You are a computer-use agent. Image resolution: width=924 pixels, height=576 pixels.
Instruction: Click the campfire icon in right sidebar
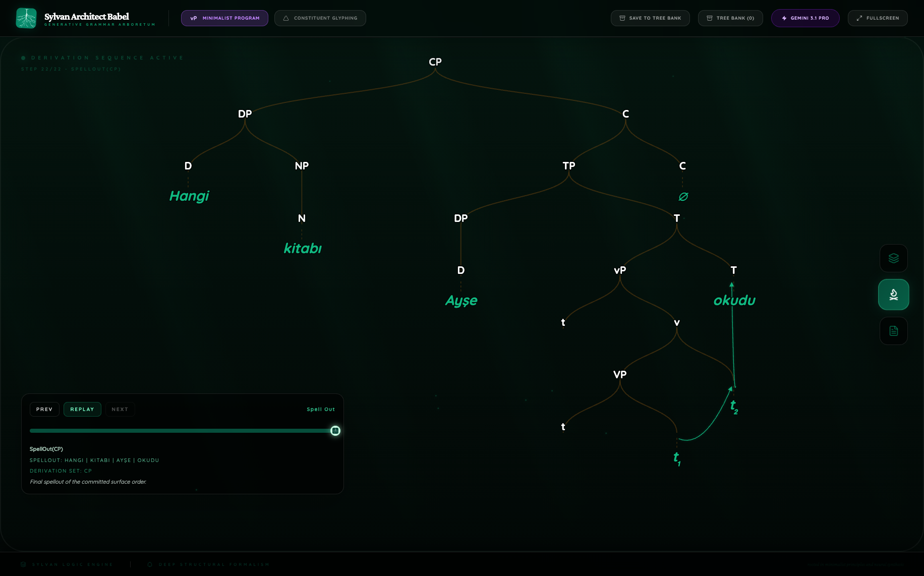coord(893,295)
